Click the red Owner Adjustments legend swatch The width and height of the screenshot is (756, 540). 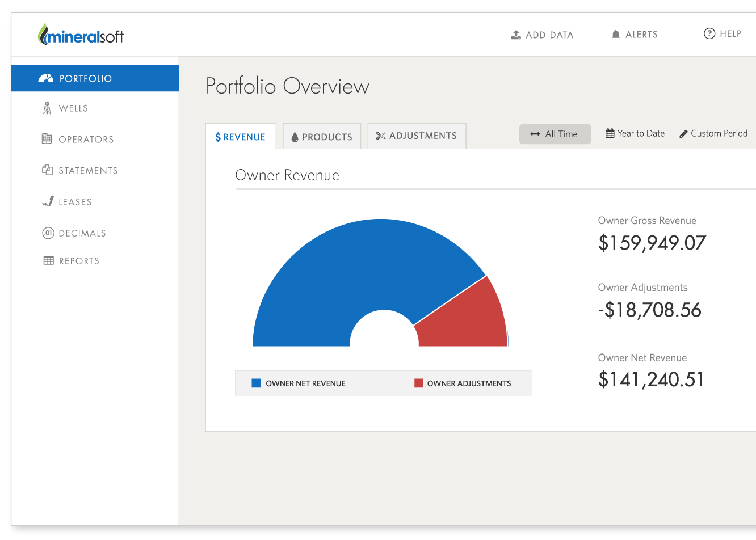pyautogui.click(x=419, y=383)
